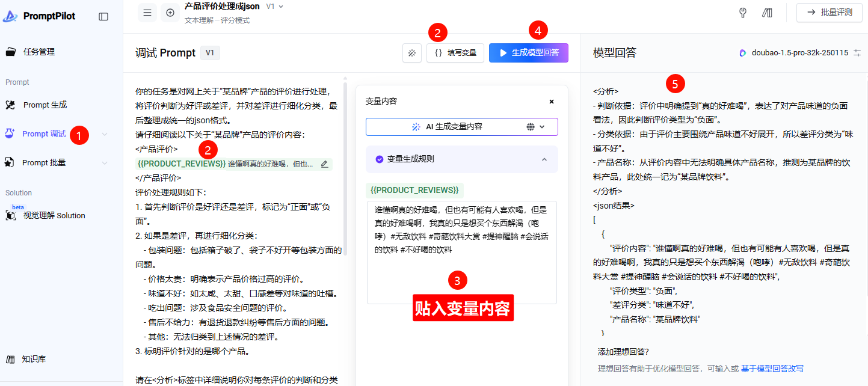This screenshot has height=386, width=868.
Task: Click the 任务管理 folder icon
Action: tap(11, 52)
